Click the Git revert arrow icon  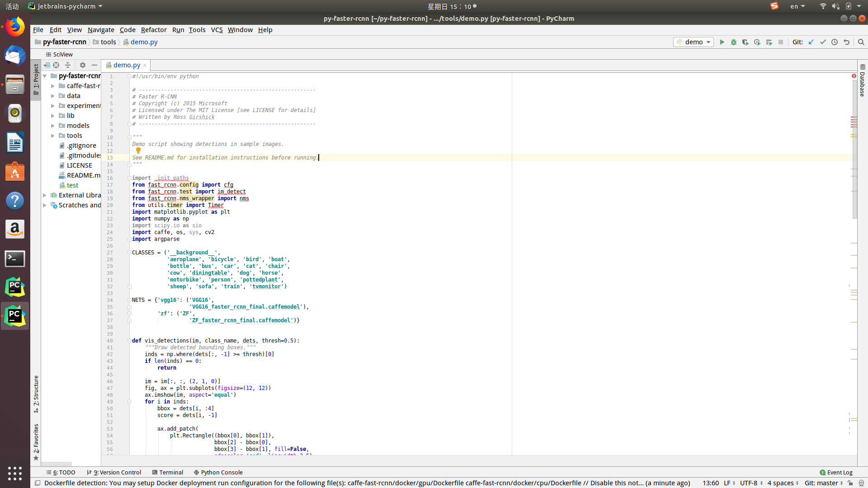[846, 42]
